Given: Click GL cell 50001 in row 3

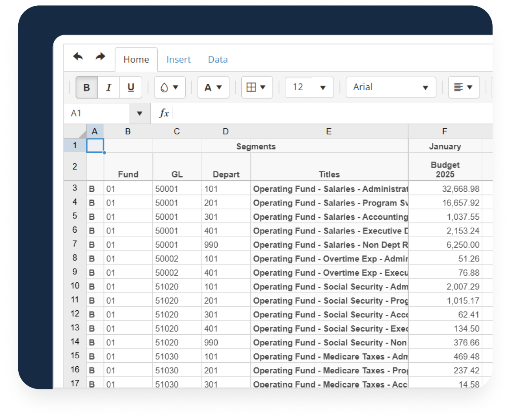Looking at the screenshot, I should 177,189.
